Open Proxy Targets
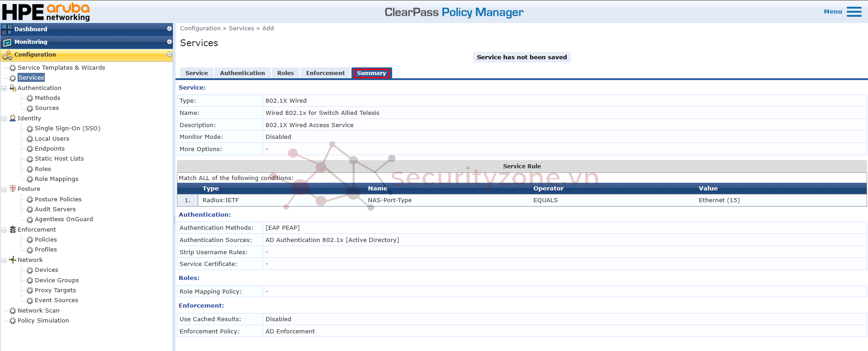Screen dimensions: 868x351 (55, 290)
